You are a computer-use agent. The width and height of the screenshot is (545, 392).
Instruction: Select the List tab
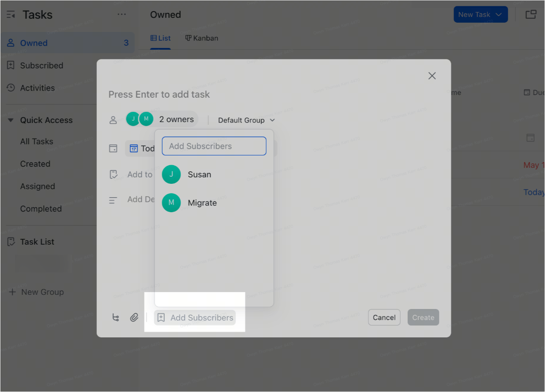(x=160, y=38)
